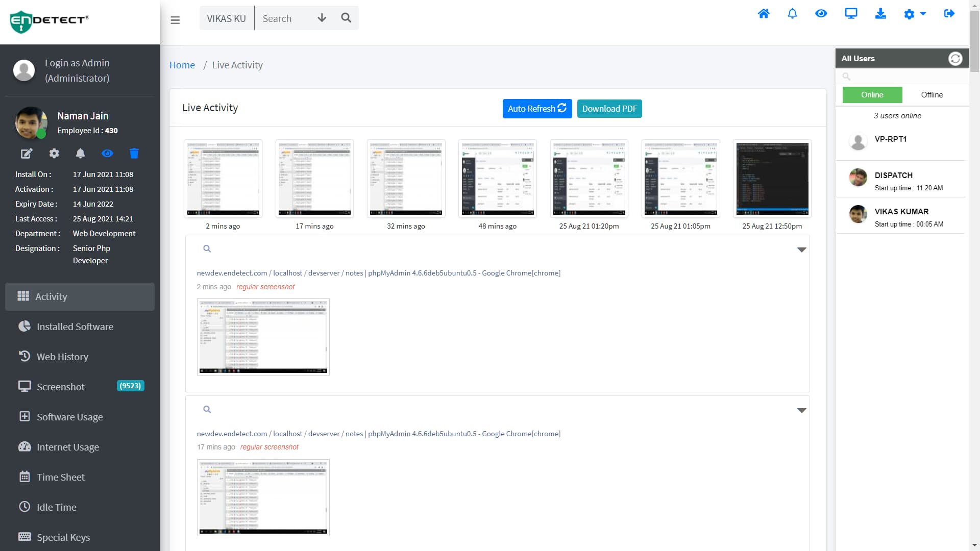Open Web History in sidebar

click(62, 357)
